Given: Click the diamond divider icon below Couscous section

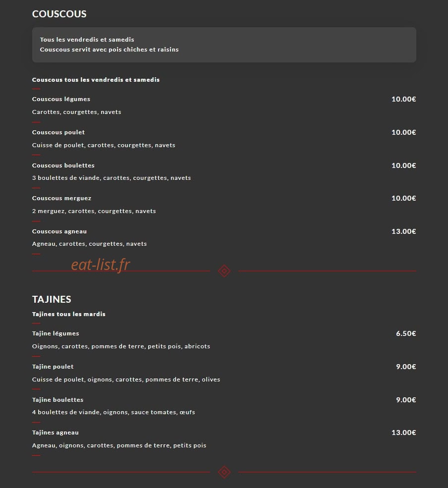Looking at the screenshot, I should tap(224, 271).
